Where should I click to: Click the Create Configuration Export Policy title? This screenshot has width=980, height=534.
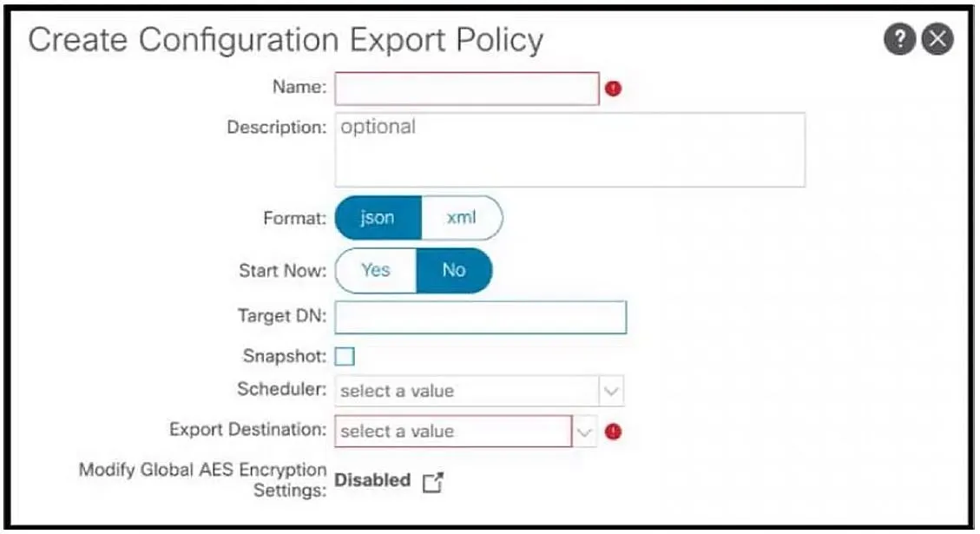tap(286, 42)
